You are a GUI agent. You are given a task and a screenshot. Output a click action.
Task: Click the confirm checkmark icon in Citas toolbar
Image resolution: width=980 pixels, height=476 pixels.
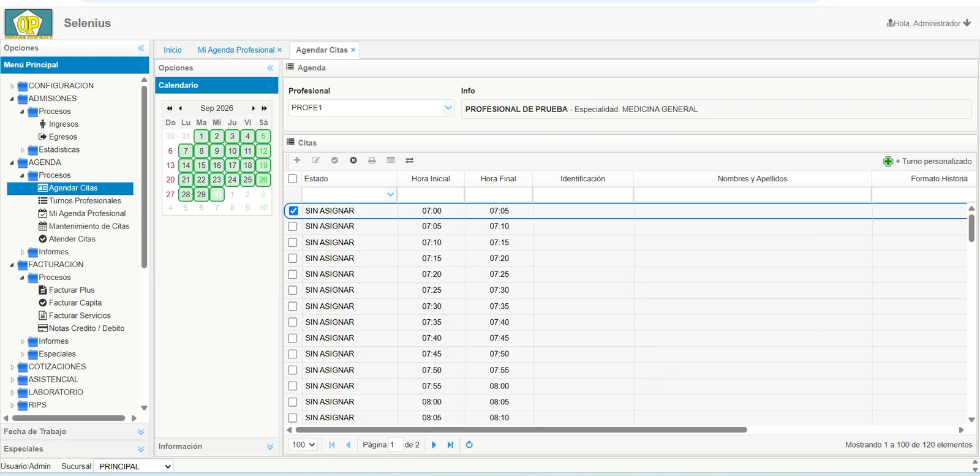click(334, 161)
